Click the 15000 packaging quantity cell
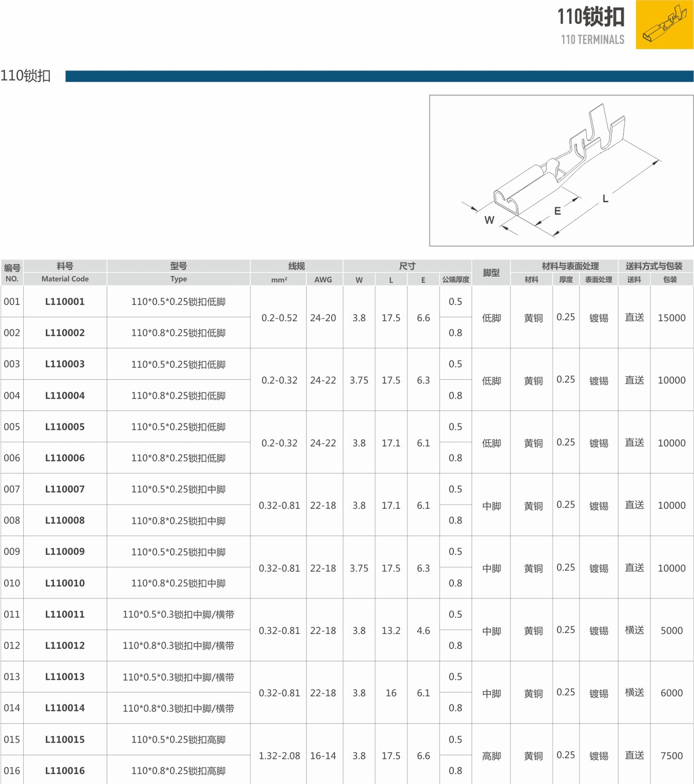This screenshot has height=784, width=694. [x=672, y=318]
